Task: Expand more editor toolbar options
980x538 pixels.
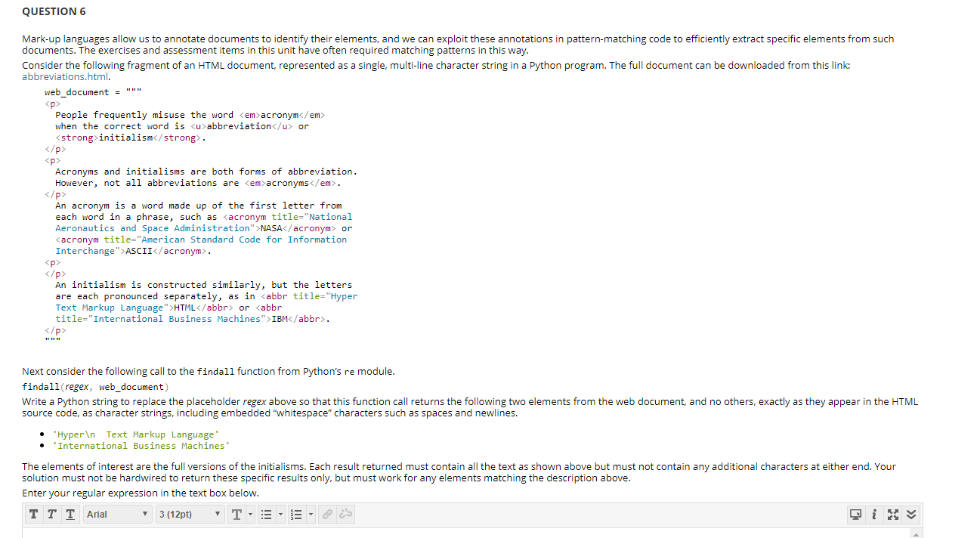Action: 910,514
